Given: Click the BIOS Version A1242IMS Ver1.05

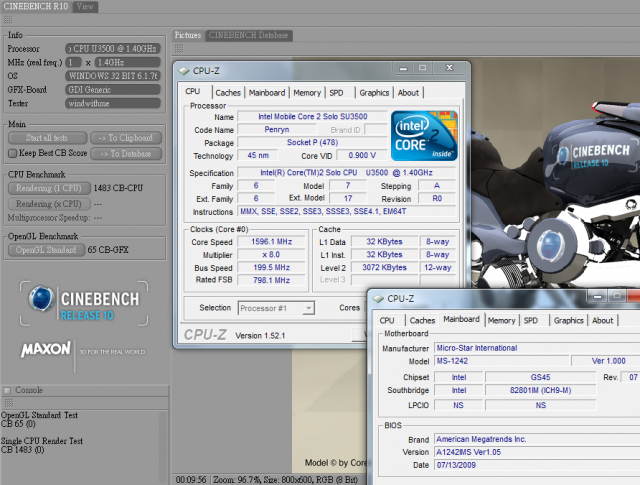Looking at the screenshot, I should [x=537, y=452].
